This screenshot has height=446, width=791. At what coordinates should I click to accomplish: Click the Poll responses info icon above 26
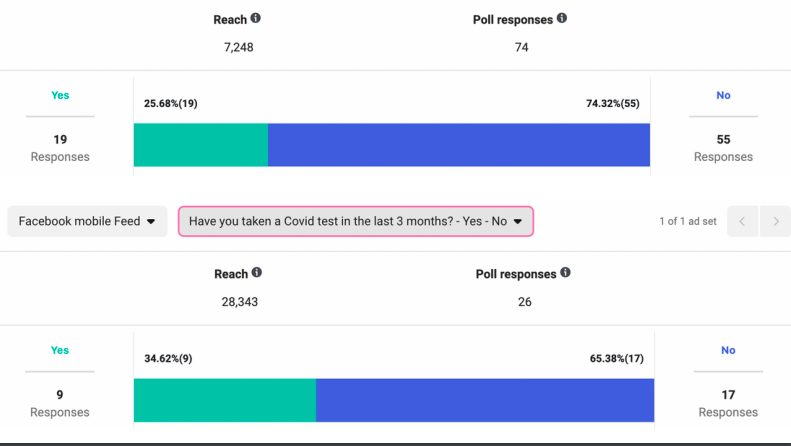click(x=565, y=273)
